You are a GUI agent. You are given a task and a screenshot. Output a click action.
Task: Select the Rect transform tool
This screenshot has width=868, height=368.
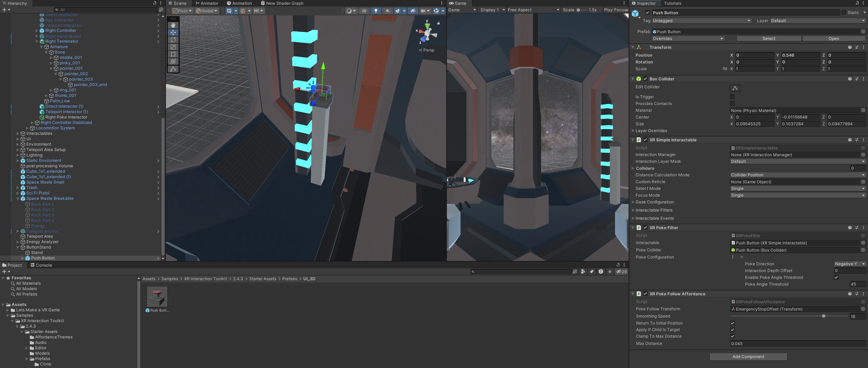(x=173, y=54)
